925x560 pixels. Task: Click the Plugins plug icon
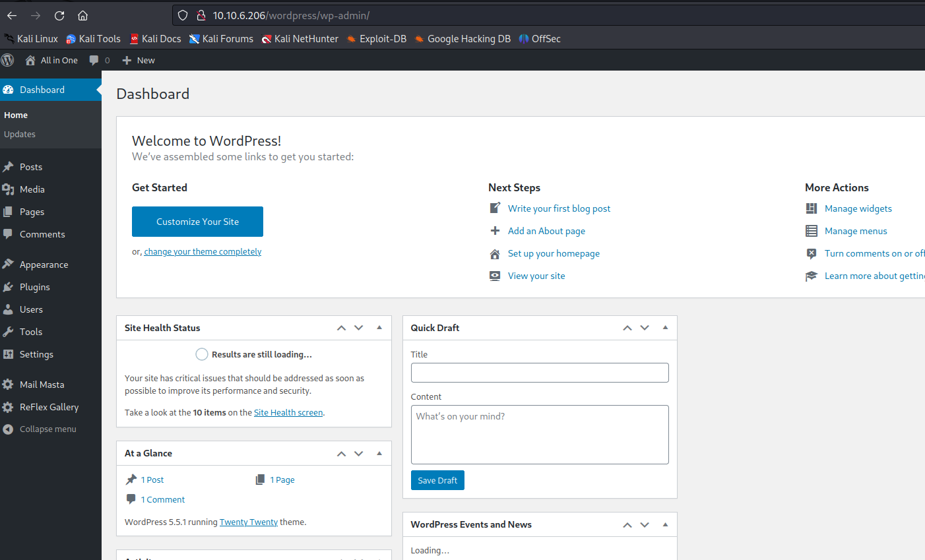point(8,287)
